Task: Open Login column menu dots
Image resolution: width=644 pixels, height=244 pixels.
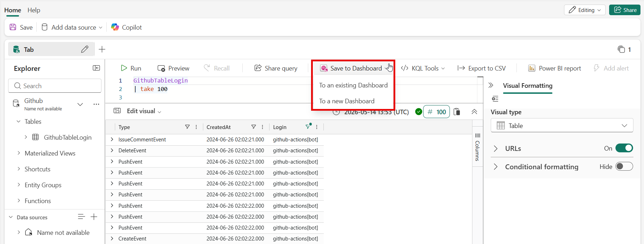Action: [x=317, y=127]
